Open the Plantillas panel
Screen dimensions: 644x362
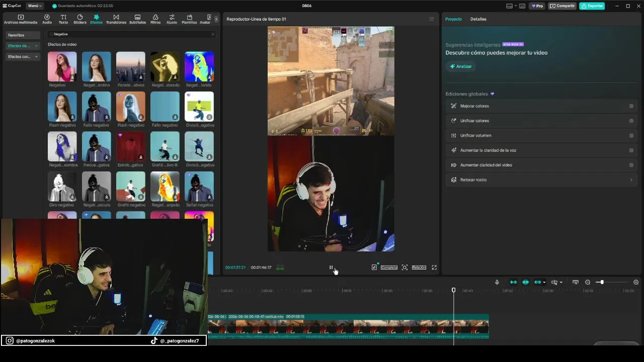click(189, 19)
